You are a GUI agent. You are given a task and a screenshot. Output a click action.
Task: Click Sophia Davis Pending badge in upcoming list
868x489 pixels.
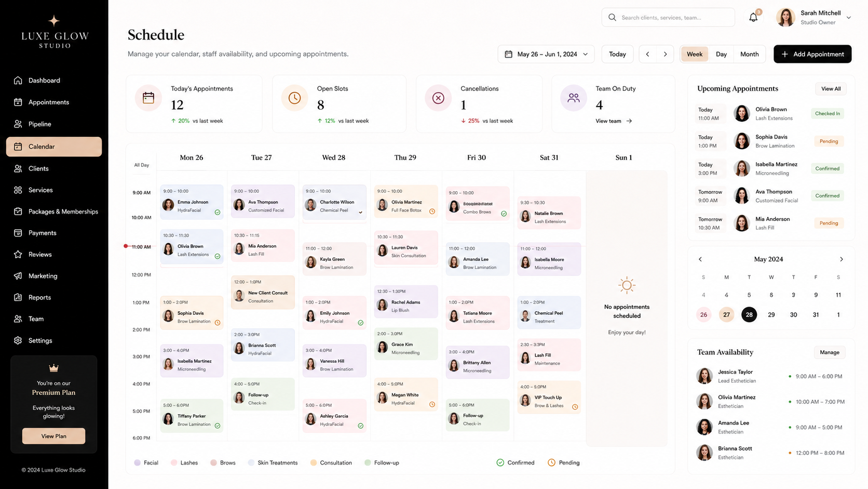(829, 141)
